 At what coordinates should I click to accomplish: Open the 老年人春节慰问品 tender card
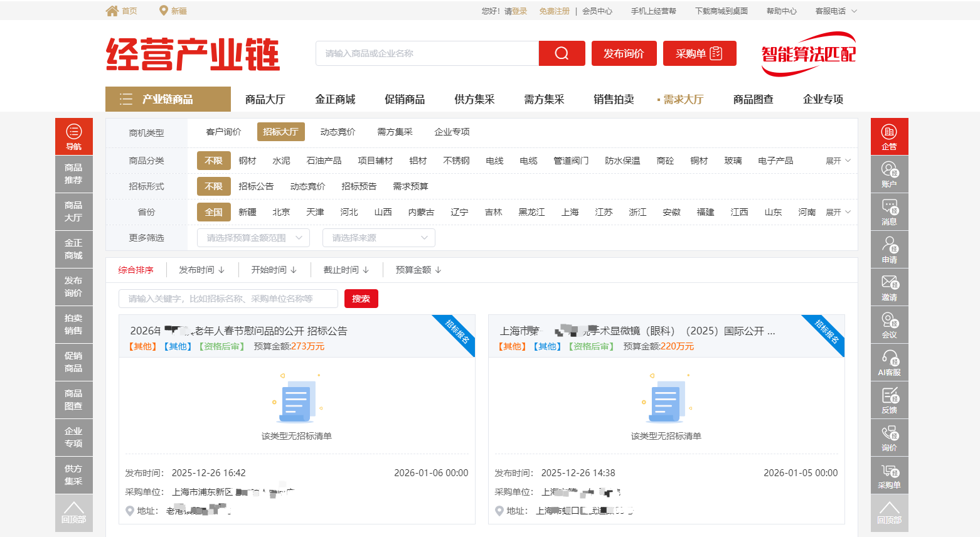(x=297, y=419)
